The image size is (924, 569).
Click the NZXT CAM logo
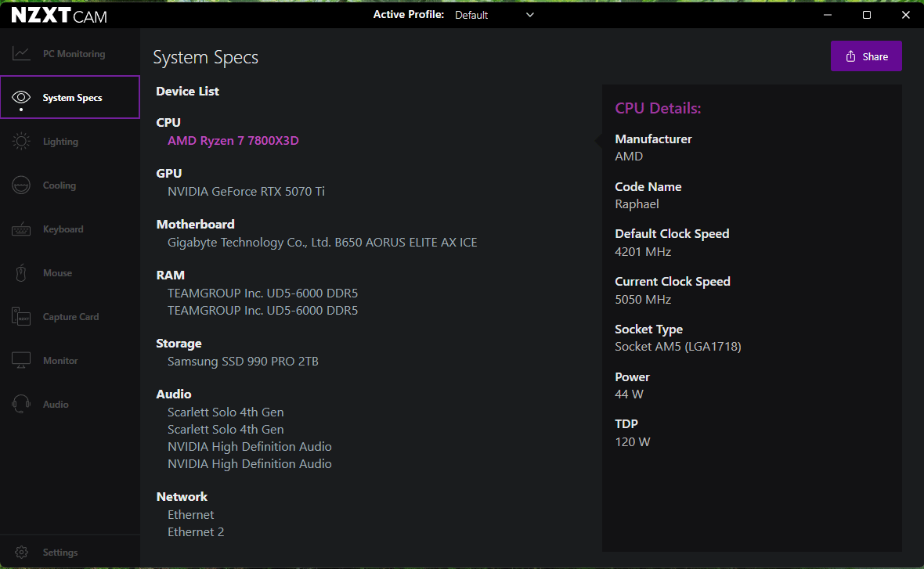pos(59,16)
